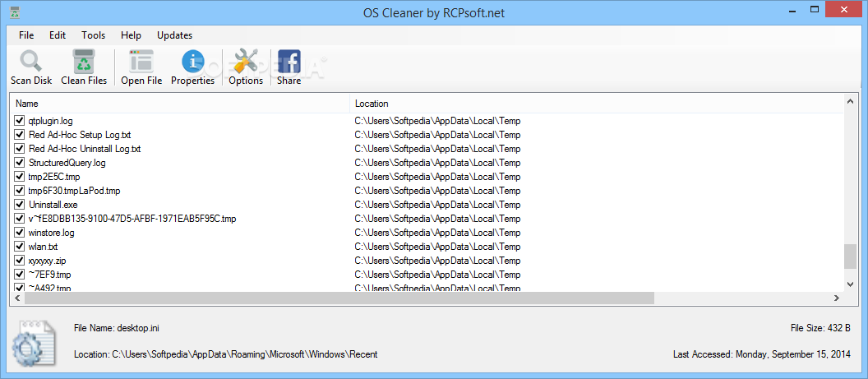Viewport: 868px width, 379px height.
Task: Maximize the OS Cleaner window
Action: [815, 9]
